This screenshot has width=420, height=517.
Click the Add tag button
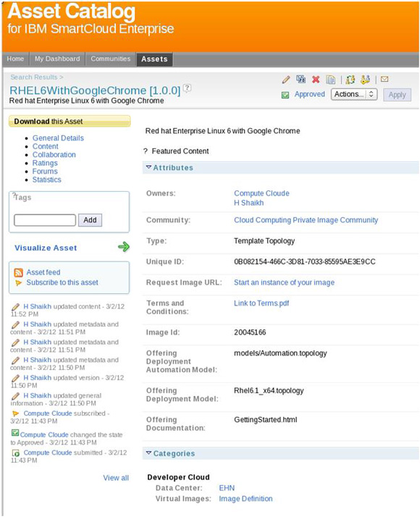click(90, 220)
